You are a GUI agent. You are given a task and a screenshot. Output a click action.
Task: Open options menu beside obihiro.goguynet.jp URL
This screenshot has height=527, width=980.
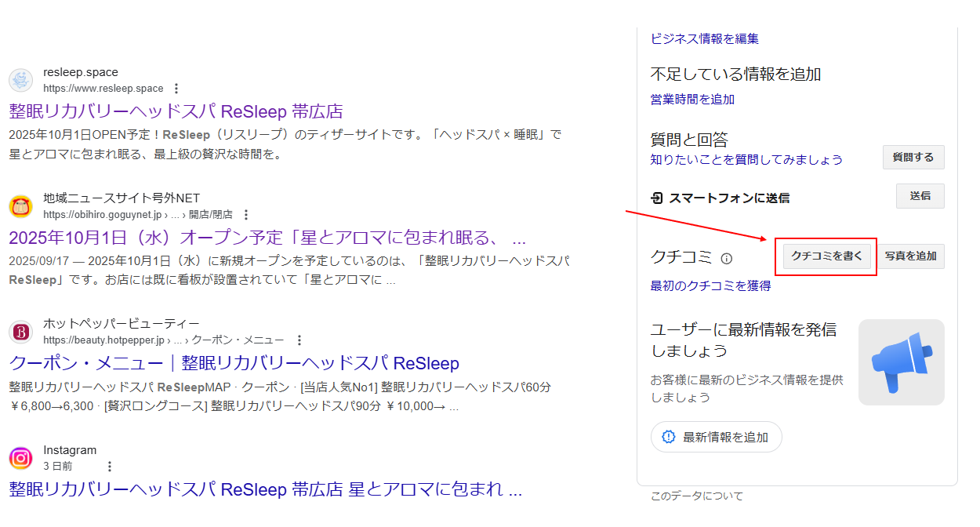coord(246,215)
